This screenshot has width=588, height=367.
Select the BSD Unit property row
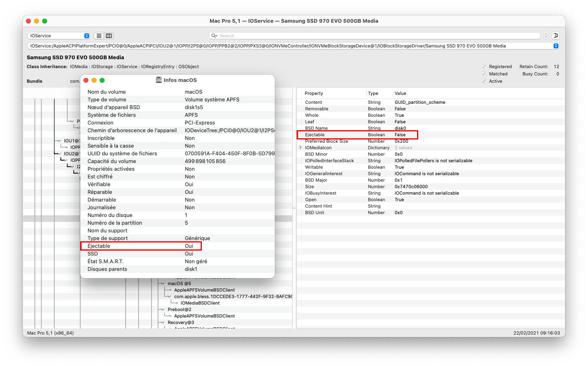pyautogui.click(x=431, y=212)
